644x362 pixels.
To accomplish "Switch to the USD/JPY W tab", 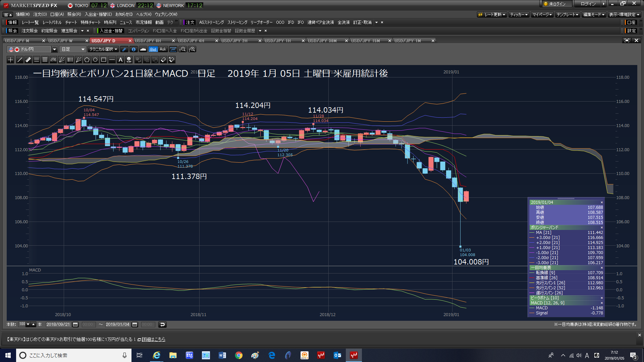I will [x=60, y=41].
